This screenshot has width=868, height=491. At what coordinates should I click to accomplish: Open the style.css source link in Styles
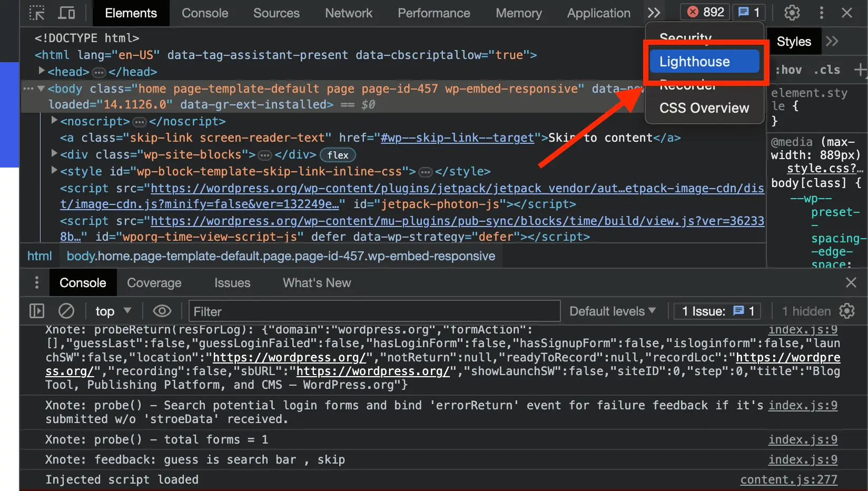825,169
